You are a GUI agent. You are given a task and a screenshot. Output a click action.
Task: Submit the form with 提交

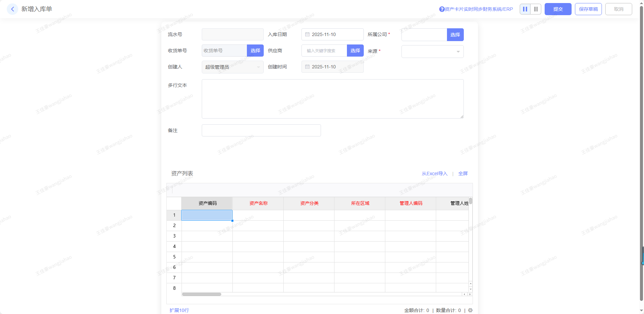(558, 9)
